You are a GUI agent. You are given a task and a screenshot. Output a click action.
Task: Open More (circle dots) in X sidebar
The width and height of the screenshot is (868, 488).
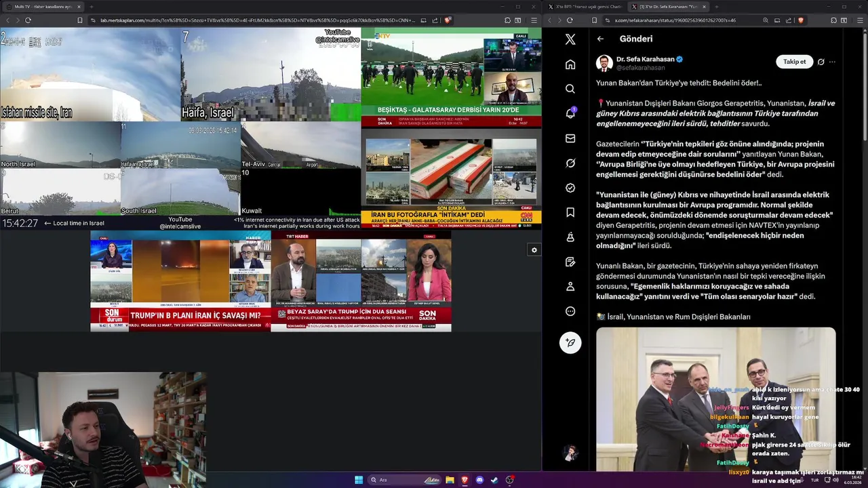[570, 311]
